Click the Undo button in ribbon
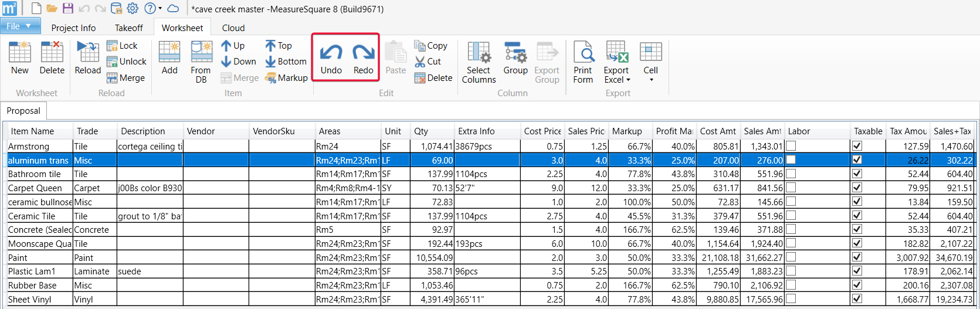The height and width of the screenshot is (309, 980). pyautogui.click(x=331, y=59)
